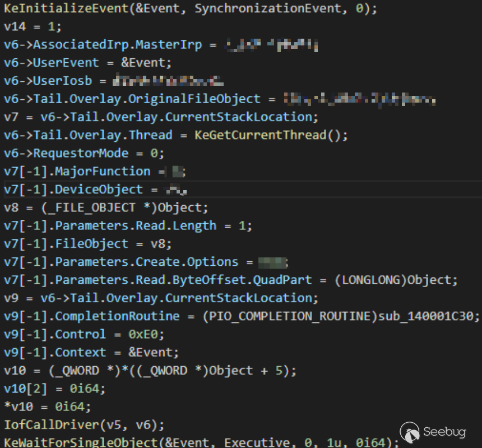The height and width of the screenshot is (448, 482).
Task: Select the Executive argument
Action: pyautogui.click(x=256, y=443)
